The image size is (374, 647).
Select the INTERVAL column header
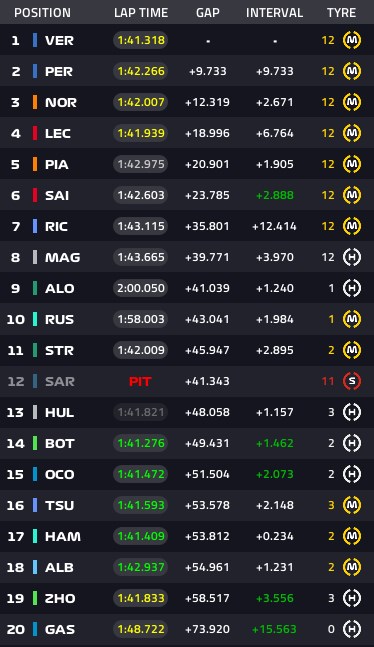pyautogui.click(x=275, y=13)
